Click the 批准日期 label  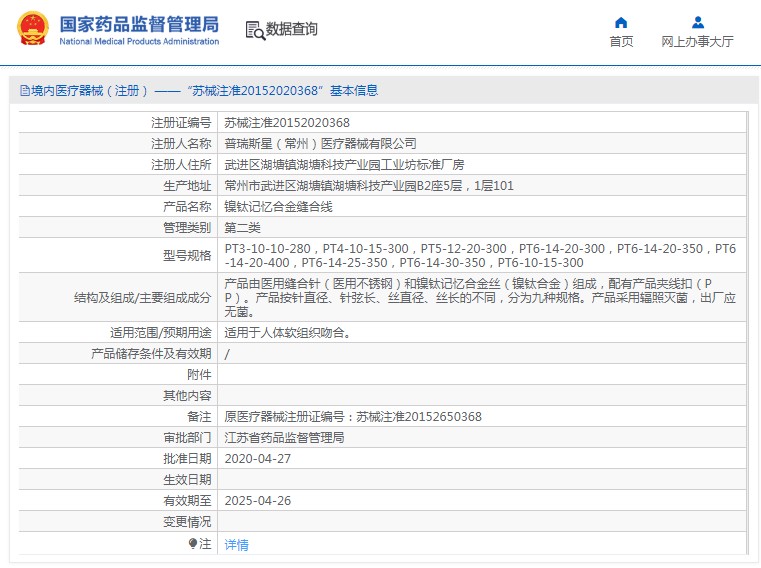click(x=187, y=458)
